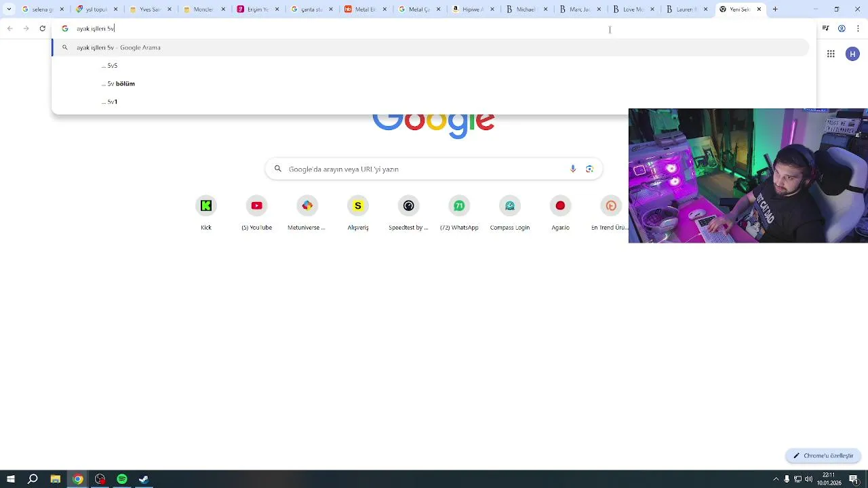The image size is (868, 488).
Task: Close the selena tab
Action: (x=62, y=9)
